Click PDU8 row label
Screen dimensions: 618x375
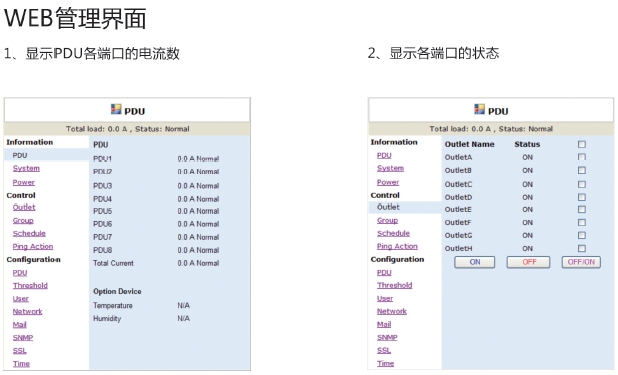click(x=102, y=250)
